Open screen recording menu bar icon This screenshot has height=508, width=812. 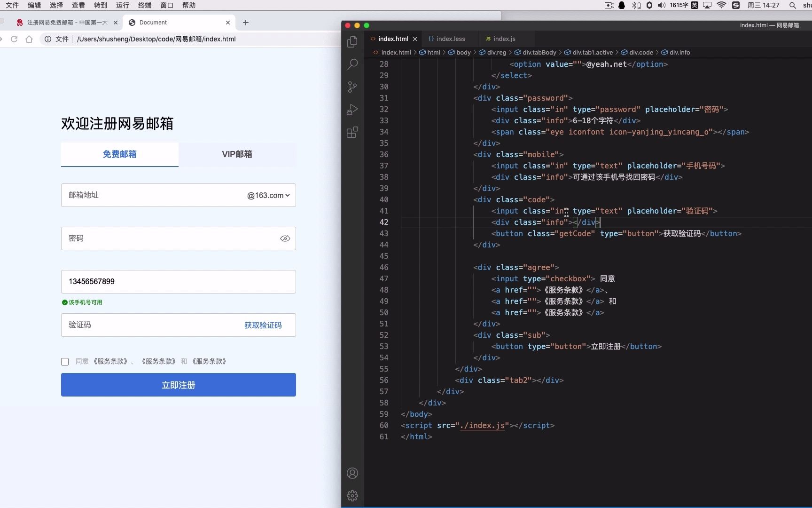point(609,5)
